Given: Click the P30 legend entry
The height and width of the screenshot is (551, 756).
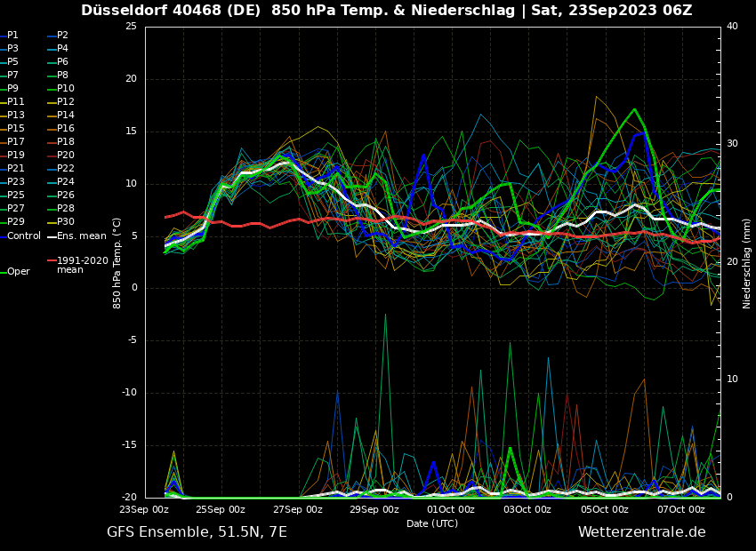Looking at the screenshot, I should 66,222.
